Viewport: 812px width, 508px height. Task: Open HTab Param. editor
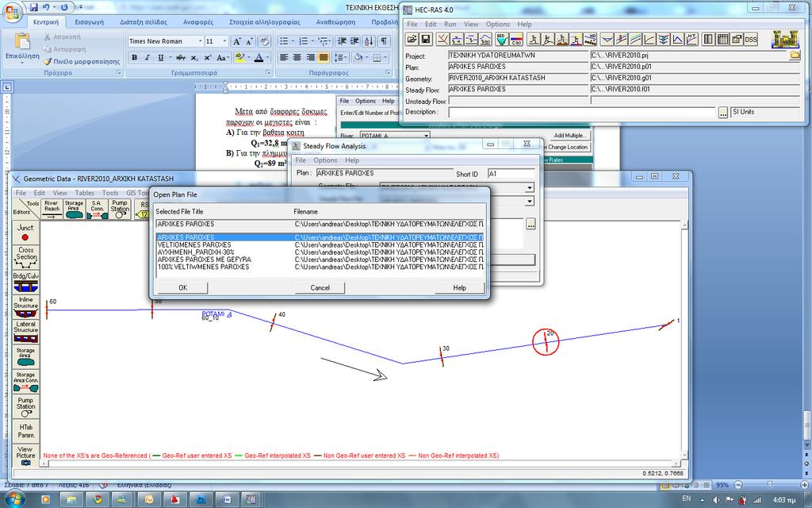click(25, 431)
